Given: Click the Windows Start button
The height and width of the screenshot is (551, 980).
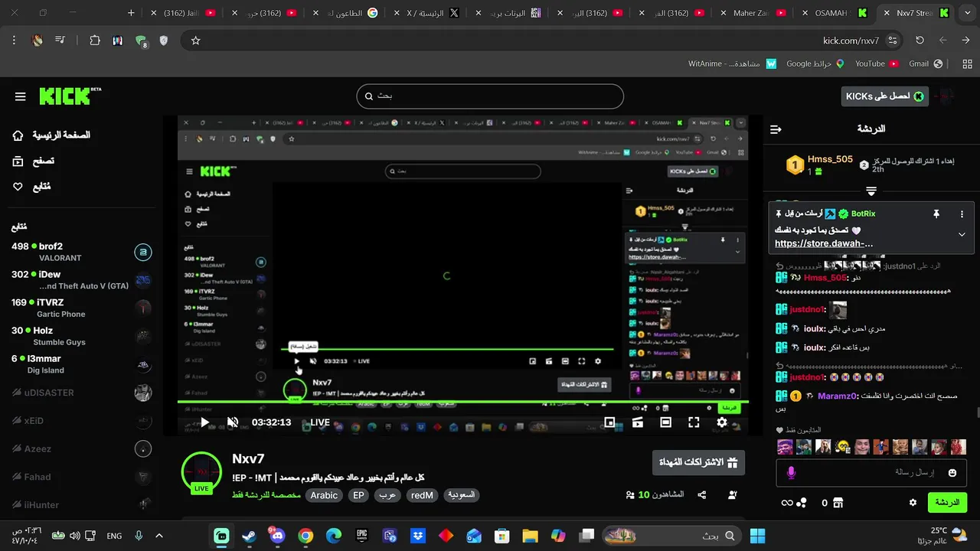Looking at the screenshot, I should click(x=758, y=536).
